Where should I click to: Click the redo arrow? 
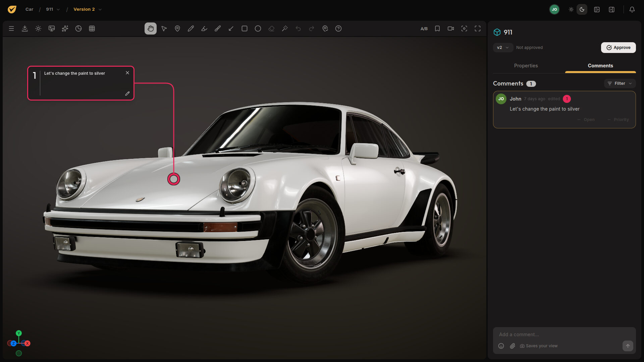[x=312, y=28]
